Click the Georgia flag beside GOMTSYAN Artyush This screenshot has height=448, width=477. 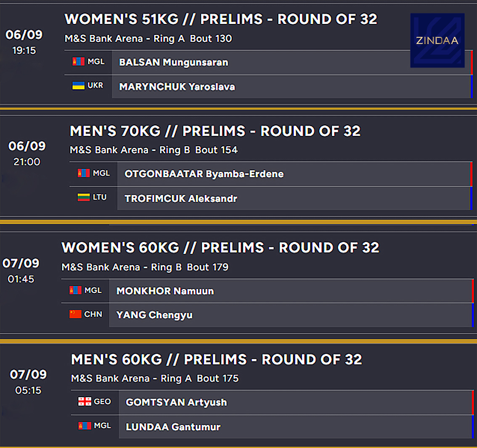pos(85,401)
